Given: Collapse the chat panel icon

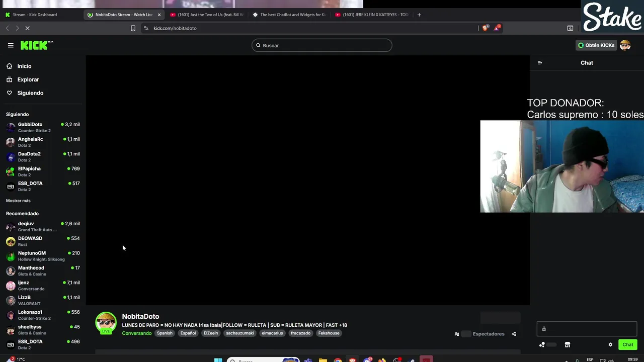Looking at the screenshot, I should coord(540,63).
